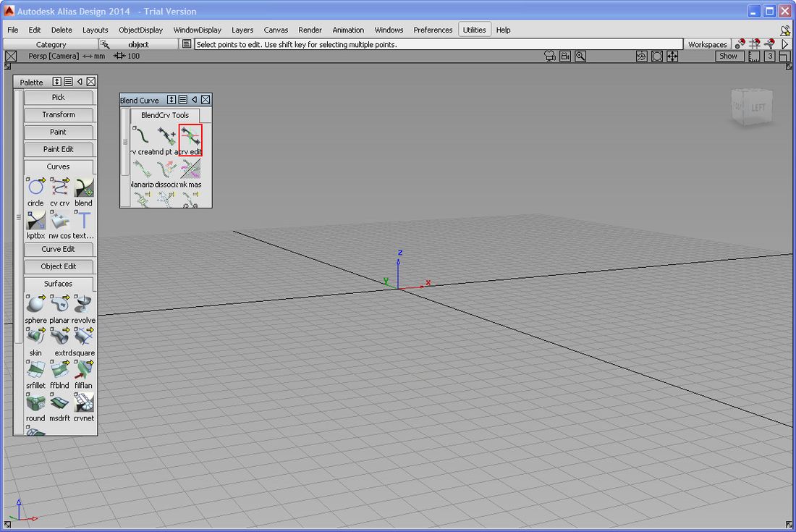Toggle grid magnet snap
The width and height of the screenshot is (796, 532).
[755, 44]
